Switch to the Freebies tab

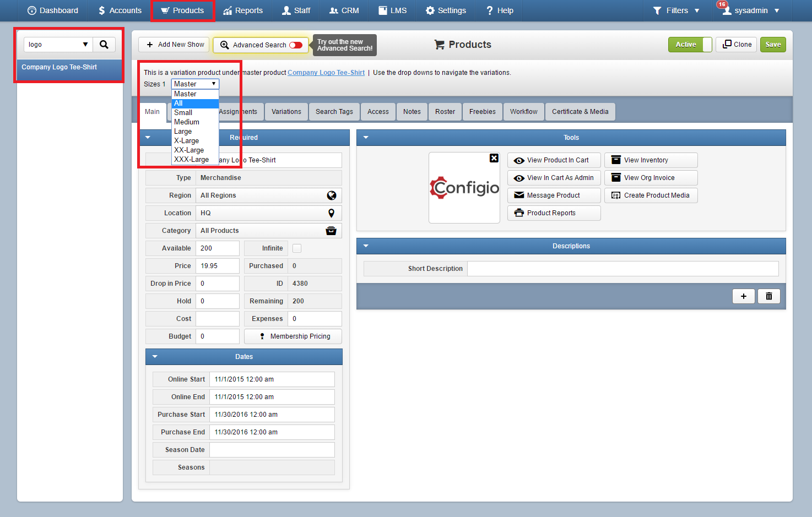pyautogui.click(x=483, y=112)
